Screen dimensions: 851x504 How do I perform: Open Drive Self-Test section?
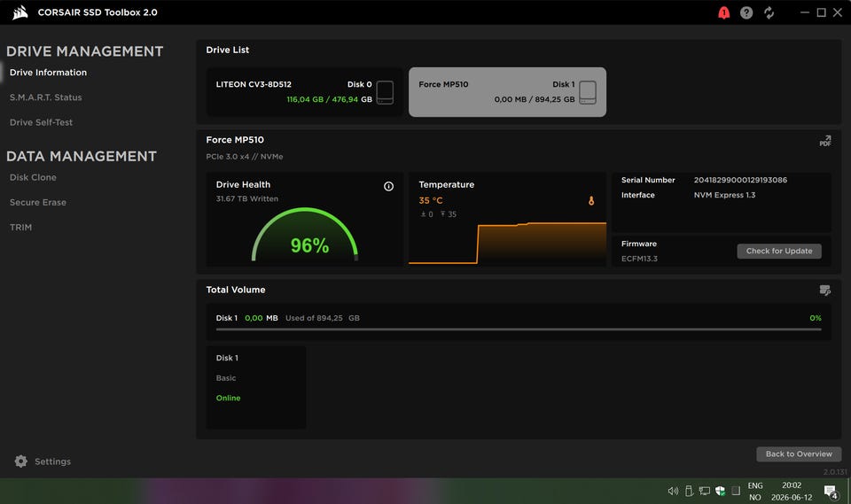41,122
